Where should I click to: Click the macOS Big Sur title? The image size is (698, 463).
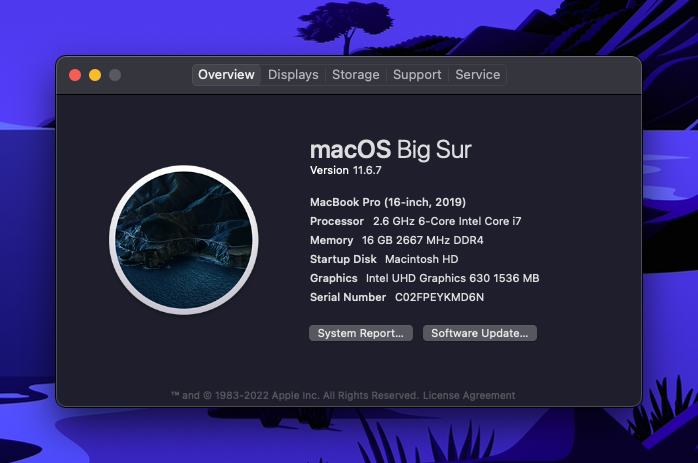(390, 149)
